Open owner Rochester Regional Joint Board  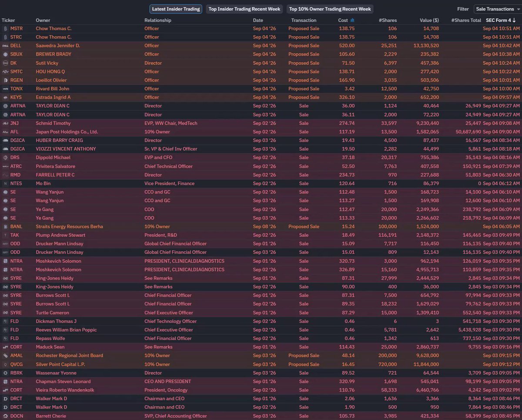pos(70,356)
